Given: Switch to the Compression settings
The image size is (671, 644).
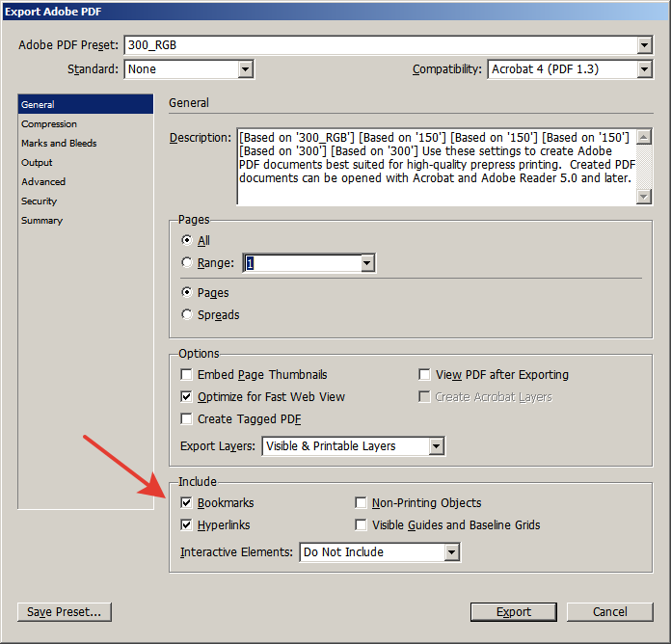Looking at the screenshot, I should click(x=86, y=124).
